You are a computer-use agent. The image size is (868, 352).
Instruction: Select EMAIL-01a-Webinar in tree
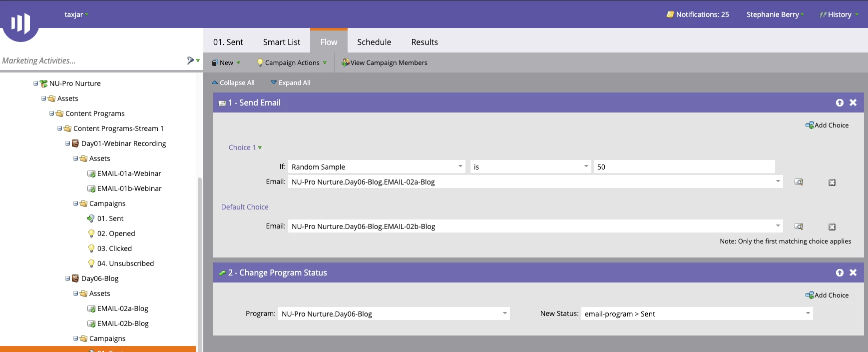tap(129, 173)
